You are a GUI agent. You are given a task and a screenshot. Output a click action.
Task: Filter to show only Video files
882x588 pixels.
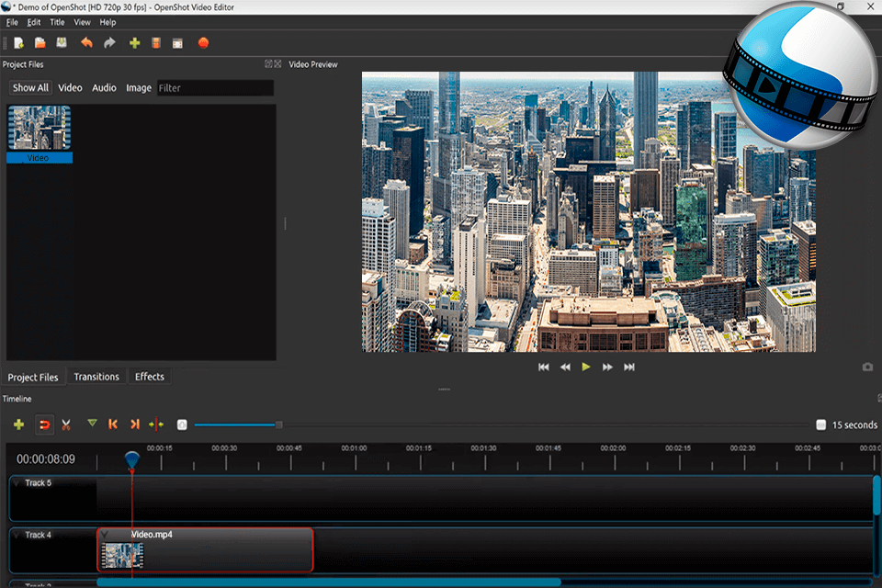[70, 87]
